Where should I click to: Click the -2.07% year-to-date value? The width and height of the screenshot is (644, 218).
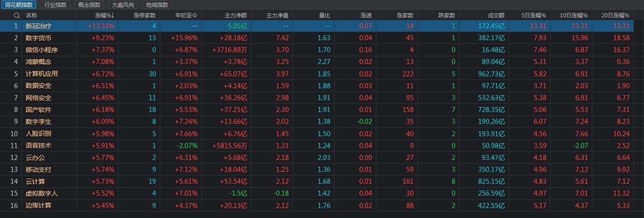[x=187, y=145]
